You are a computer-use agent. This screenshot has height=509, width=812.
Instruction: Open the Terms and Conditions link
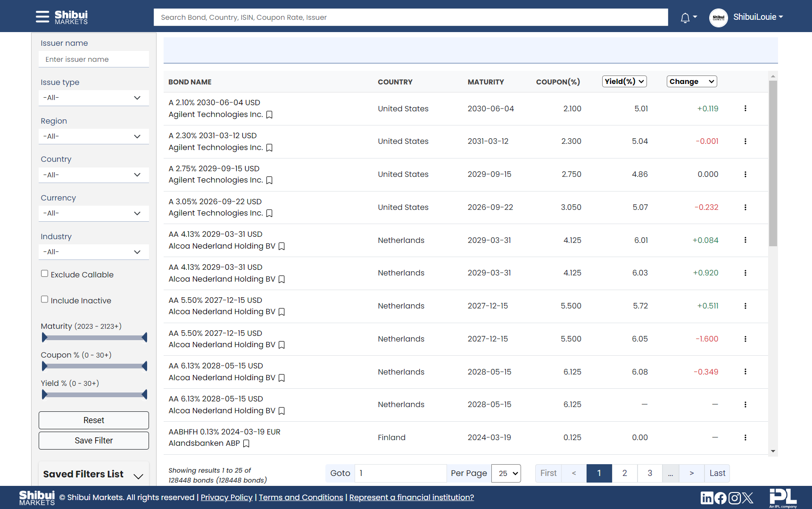point(301,498)
